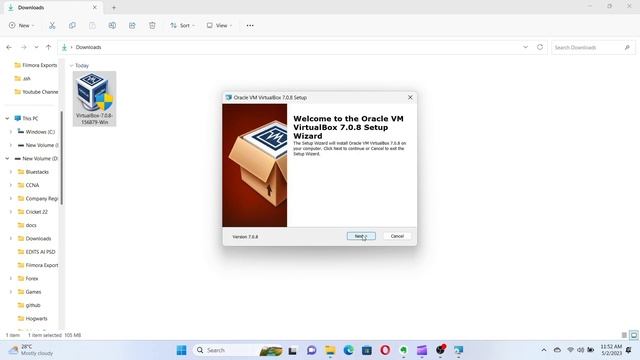Collapse the New Volume (D:) node

point(7,158)
